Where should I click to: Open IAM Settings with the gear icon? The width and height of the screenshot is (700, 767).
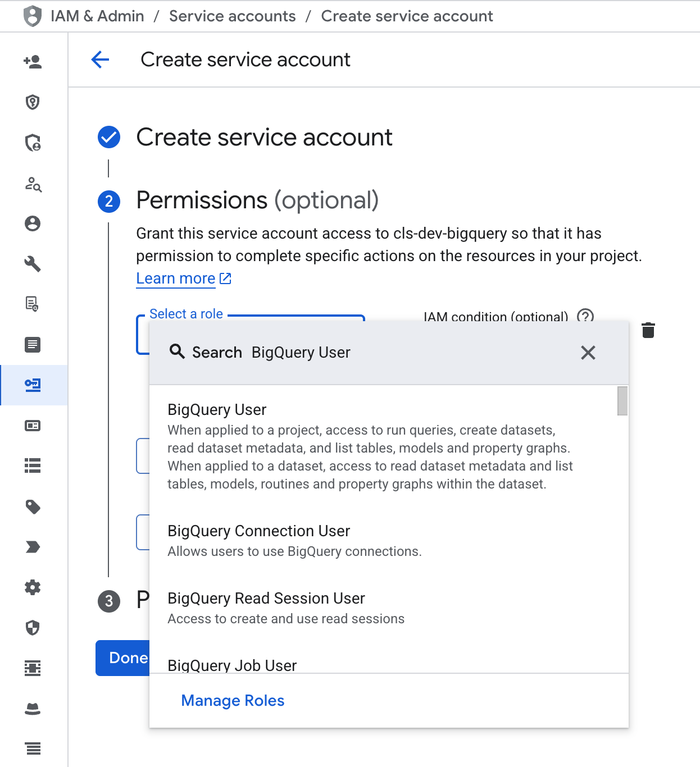33,587
